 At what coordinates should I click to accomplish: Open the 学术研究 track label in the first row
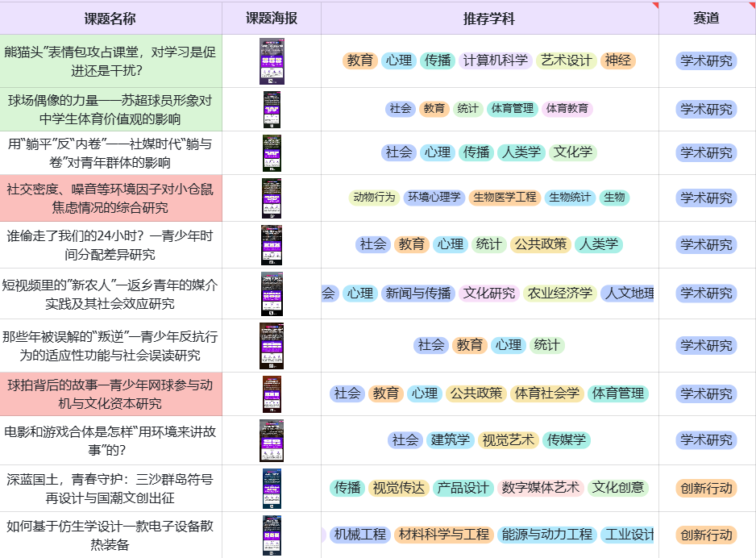click(707, 60)
